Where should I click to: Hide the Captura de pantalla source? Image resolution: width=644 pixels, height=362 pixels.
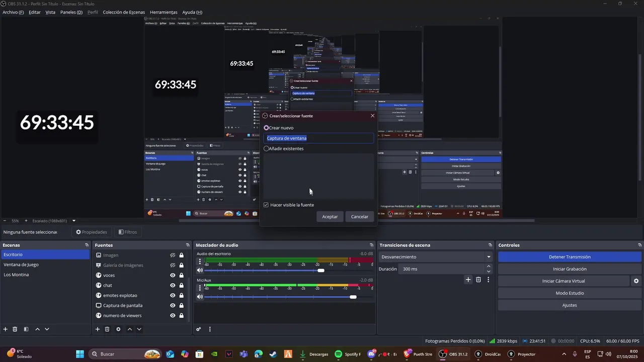(173, 305)
